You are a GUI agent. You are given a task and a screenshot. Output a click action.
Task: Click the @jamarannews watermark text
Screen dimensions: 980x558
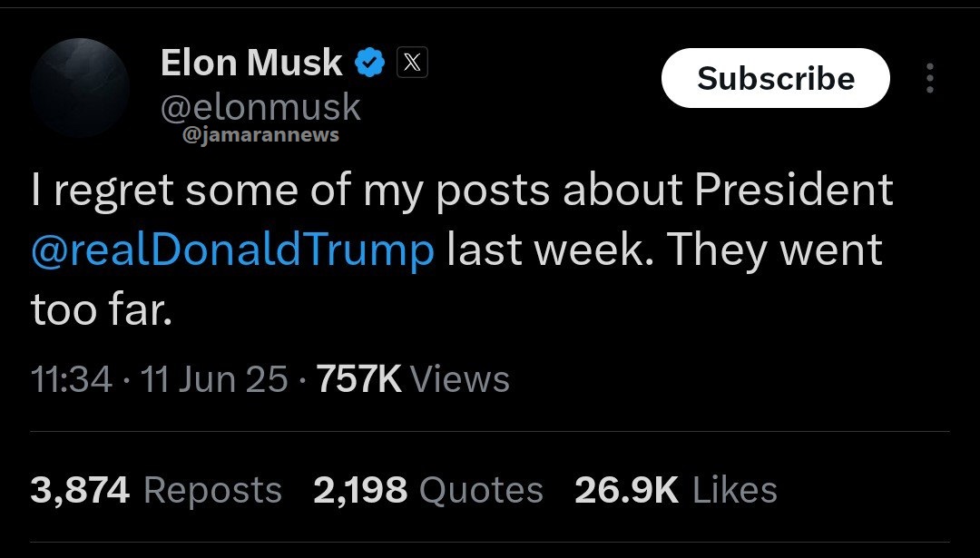[x=260, y=135]
